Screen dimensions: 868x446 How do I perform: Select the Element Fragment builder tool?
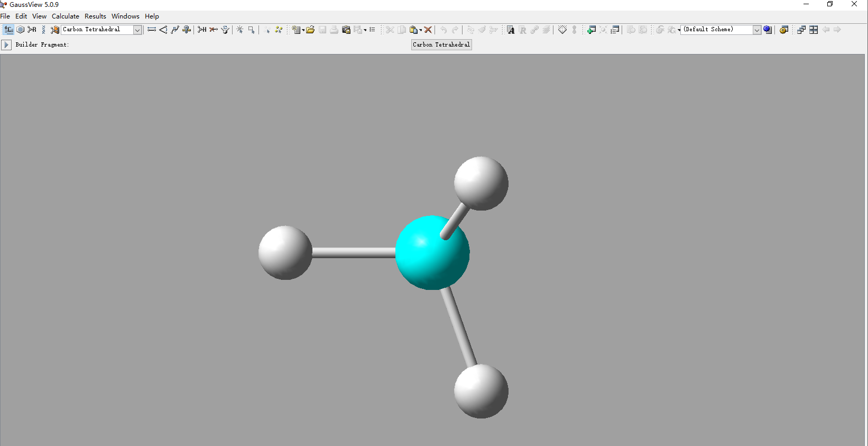click(x=8, y=30)
